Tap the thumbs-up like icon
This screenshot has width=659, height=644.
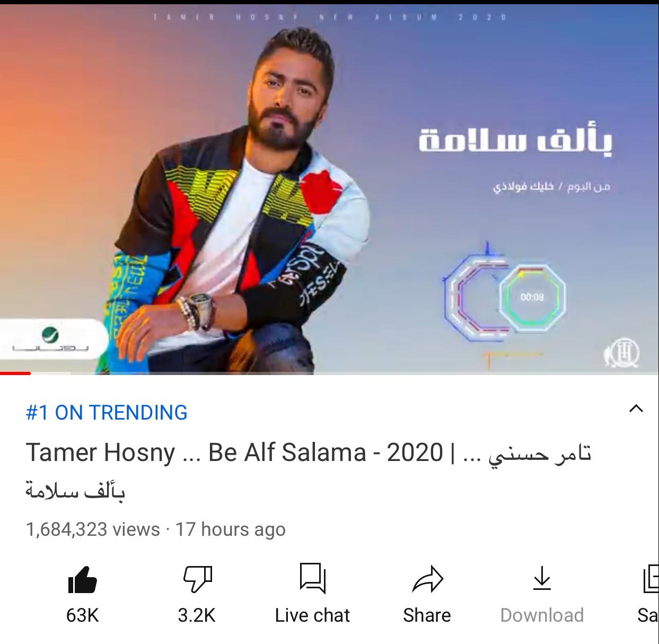click(82, 579)
